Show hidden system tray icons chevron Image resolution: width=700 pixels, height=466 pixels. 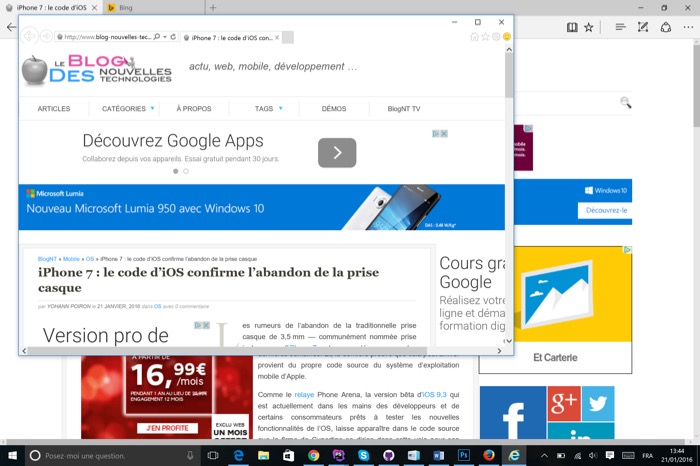pos(544,455)
